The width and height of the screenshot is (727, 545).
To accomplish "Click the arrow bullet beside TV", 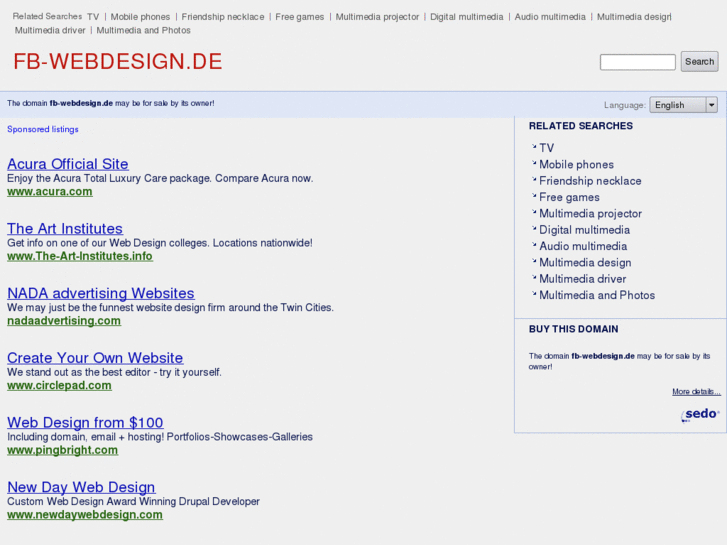I will [534, 147].
